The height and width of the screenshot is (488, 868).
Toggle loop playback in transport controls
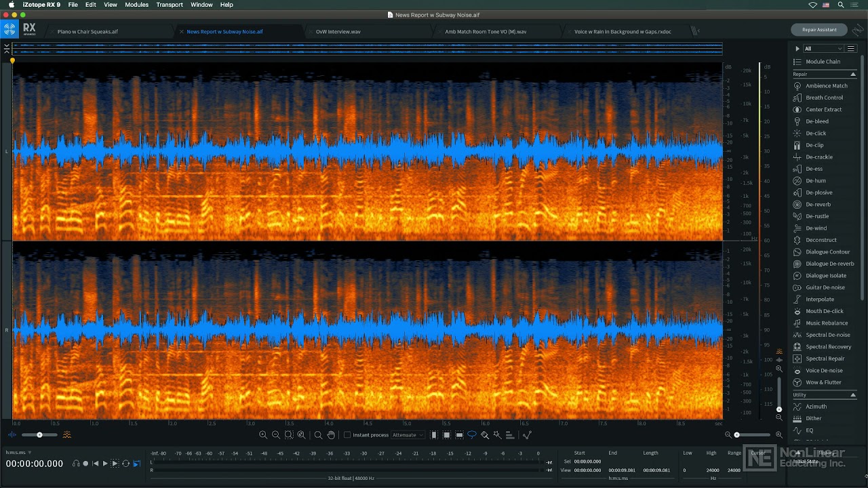click(125, 464)
